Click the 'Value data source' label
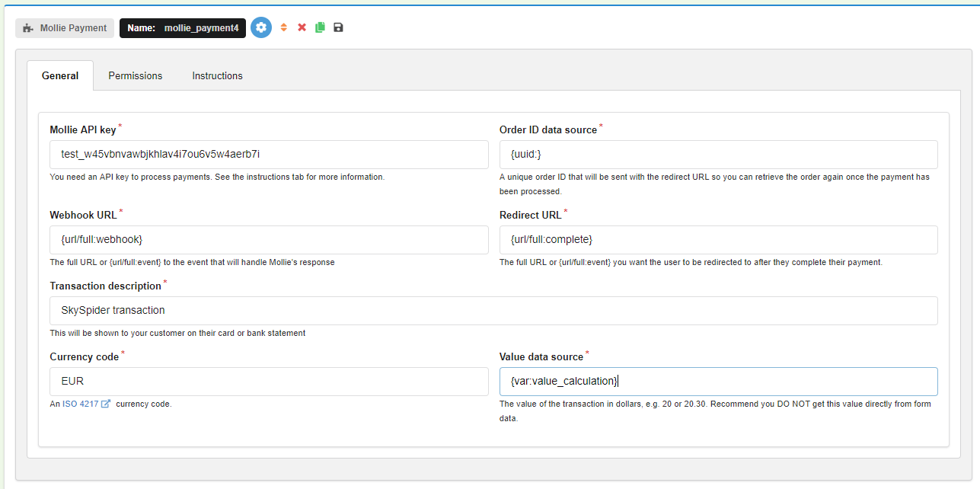Screen dimensions: 980x489 coord(541,357)
